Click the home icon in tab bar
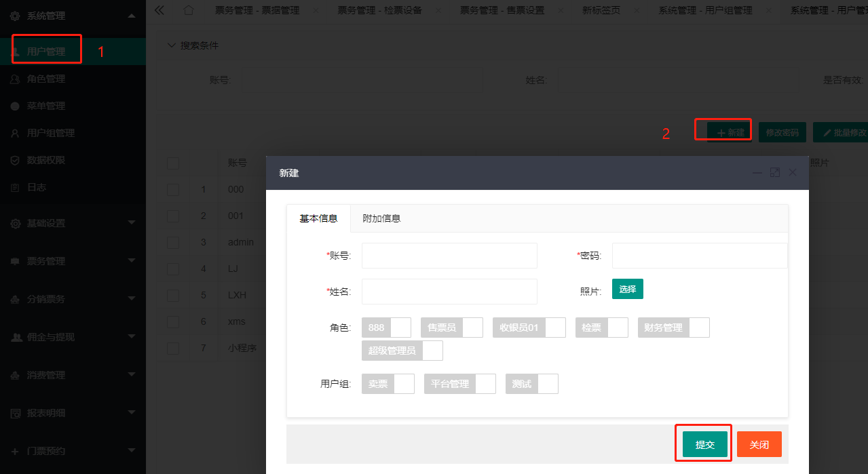 point(189,10)
